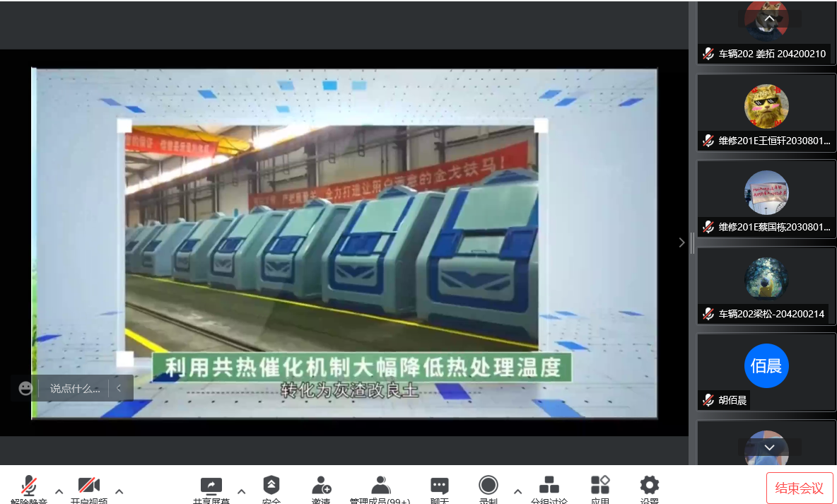Screen dimensions: 837x504
Task: Click the emoji smiley icon
Action: pyautogui.click(x=25, y=388)
